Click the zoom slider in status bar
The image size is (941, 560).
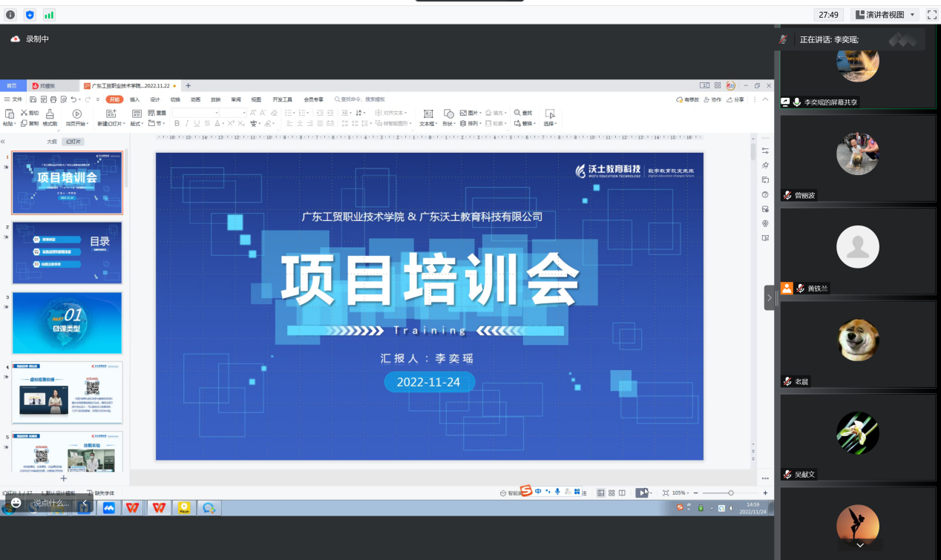point(731,493)
